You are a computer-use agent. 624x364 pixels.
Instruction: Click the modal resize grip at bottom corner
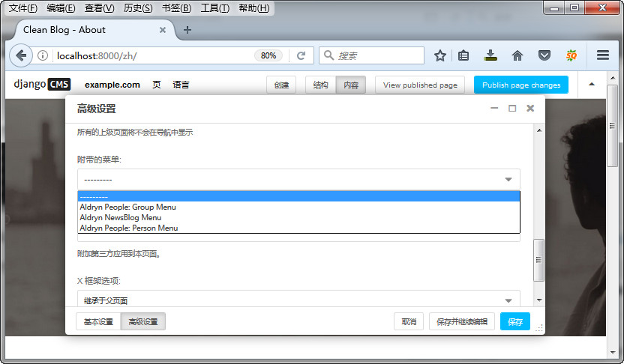538,328
